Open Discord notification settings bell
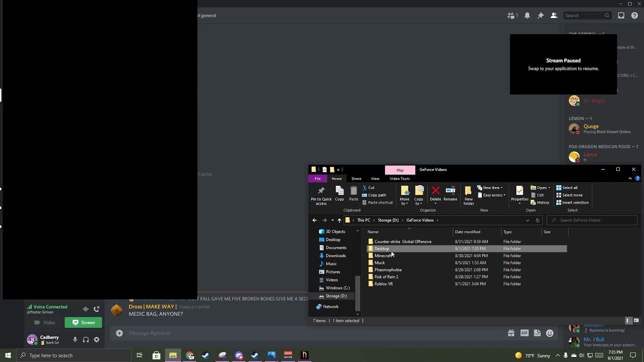This screenshot has height=362, width=644. pos(527,16)
